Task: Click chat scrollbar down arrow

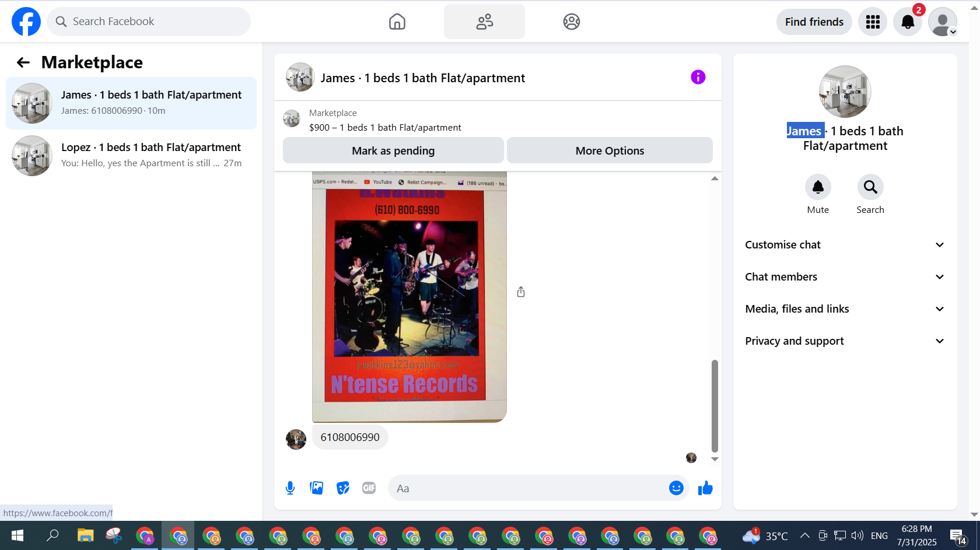Action: 715,459
